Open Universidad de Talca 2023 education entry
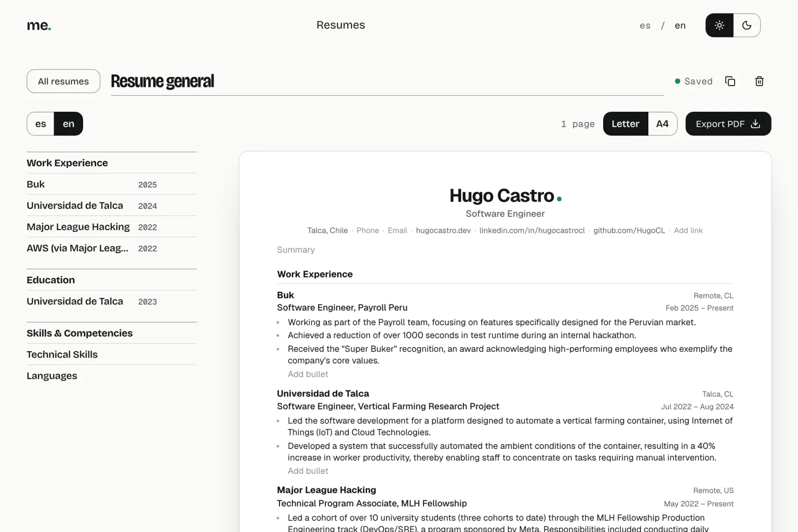The image size is (798, 532). 112,301
